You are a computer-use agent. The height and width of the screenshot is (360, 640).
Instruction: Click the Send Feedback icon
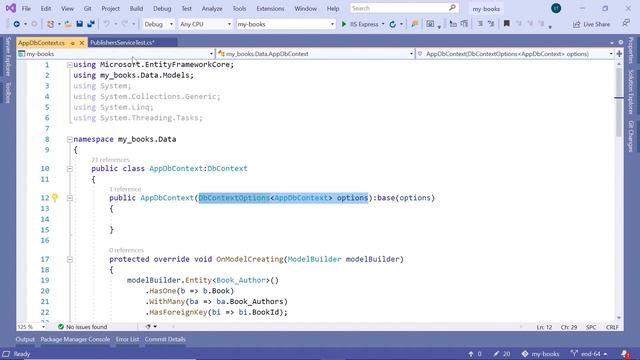[626, 24]
